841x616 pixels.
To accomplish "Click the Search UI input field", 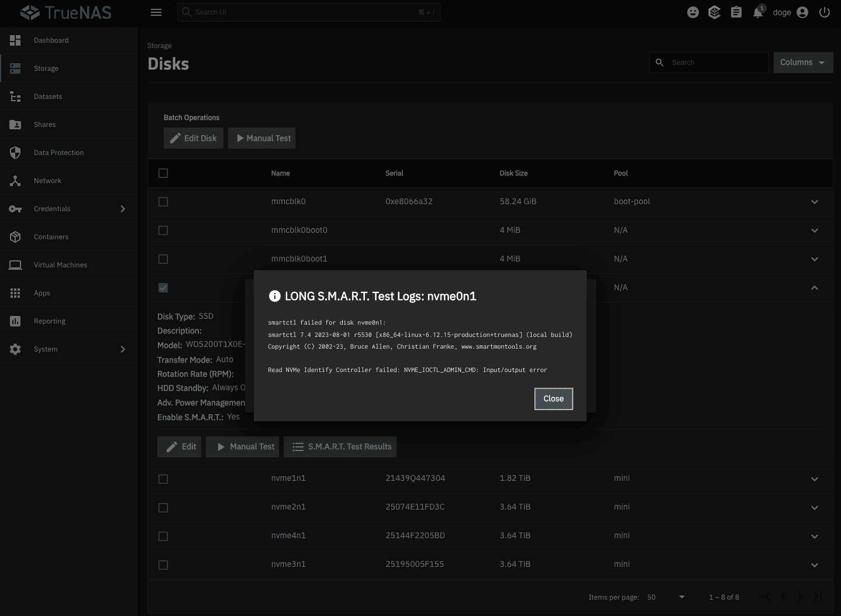I will (x=309, y=12).
